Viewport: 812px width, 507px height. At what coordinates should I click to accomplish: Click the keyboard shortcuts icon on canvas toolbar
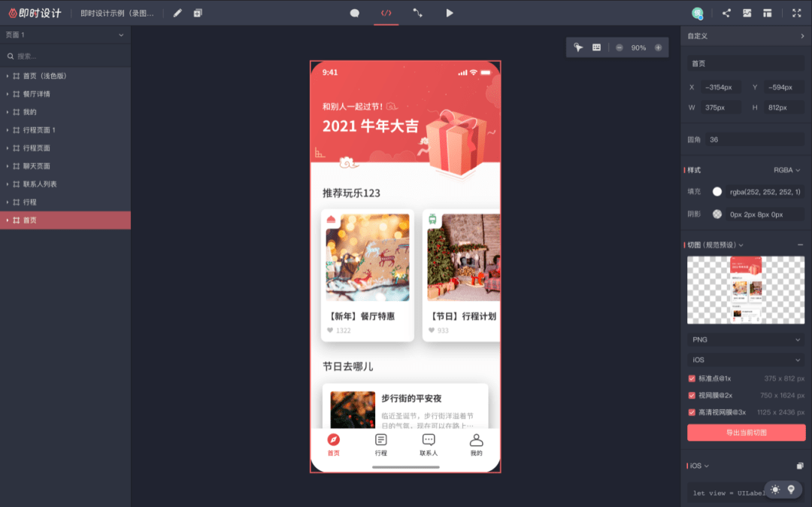click(596, 47)
